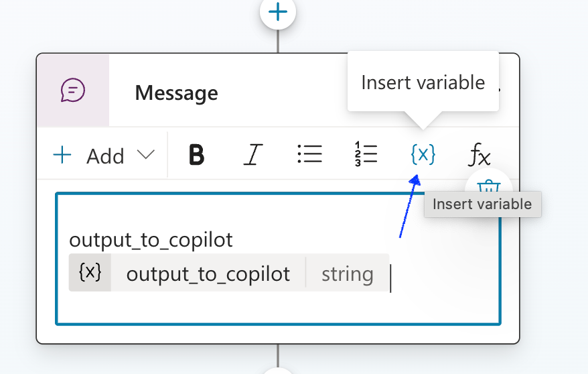Image resolution: width=588 pixels, height=374 pixels.
Task: Click the Add plus icon in toolbar
Action: pos(62,155)
